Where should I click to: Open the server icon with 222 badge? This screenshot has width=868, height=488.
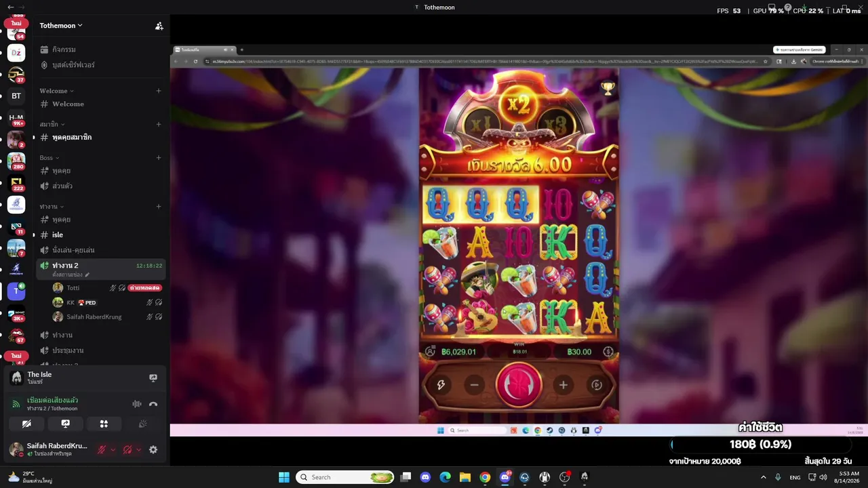[x=16, y=183]
